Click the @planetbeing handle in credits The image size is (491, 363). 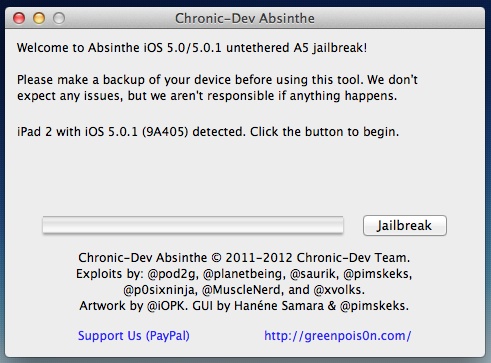point(244,274)
